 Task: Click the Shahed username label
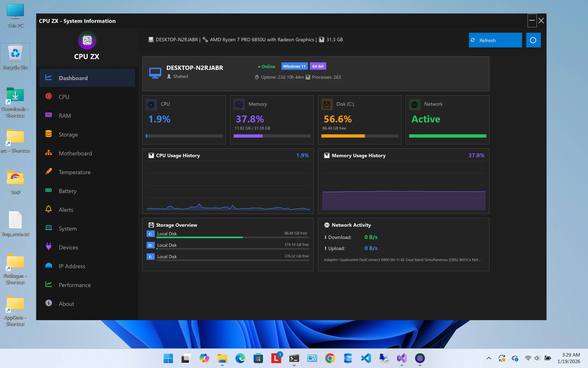pyautogui.click(x=180, y=76)
